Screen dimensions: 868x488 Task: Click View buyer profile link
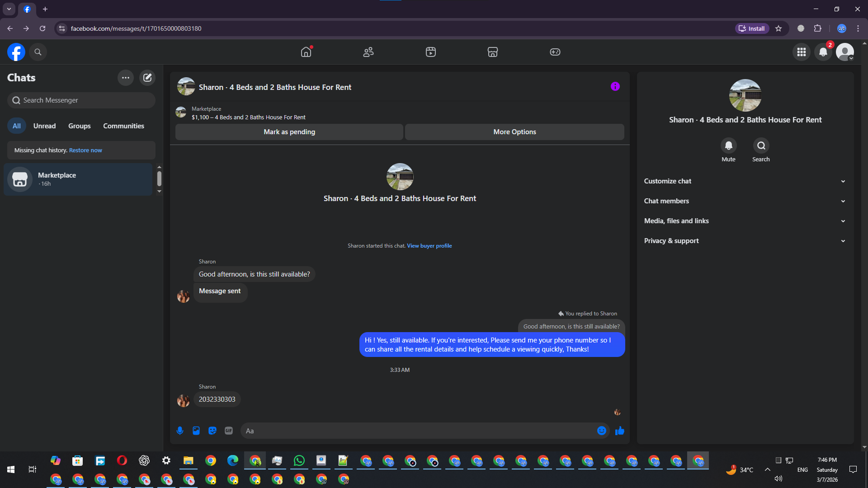pyautogui.click(x=429, y=246)
